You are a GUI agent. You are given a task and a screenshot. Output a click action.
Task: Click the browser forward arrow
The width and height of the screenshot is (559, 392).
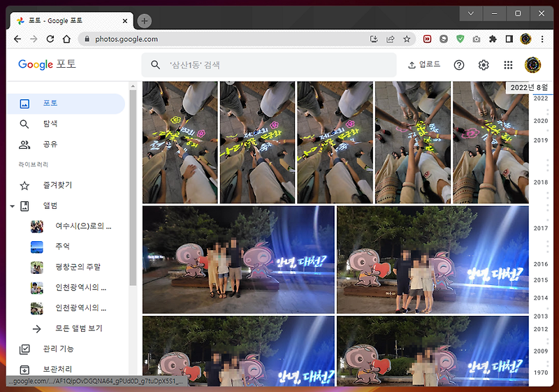pyautogui.click(x=34, y=39)
